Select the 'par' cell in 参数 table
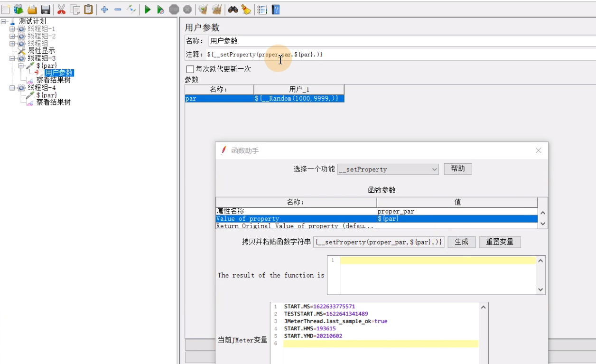This screenshot has height=364, width=596. pos(219,99)
